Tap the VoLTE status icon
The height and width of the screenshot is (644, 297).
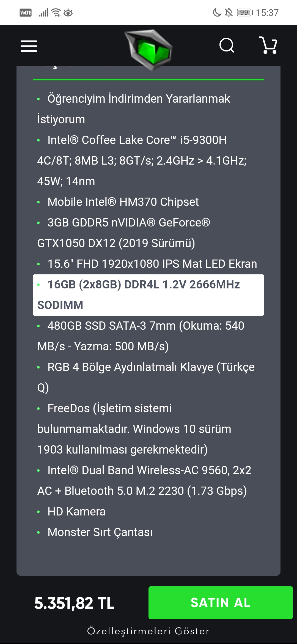26,13
